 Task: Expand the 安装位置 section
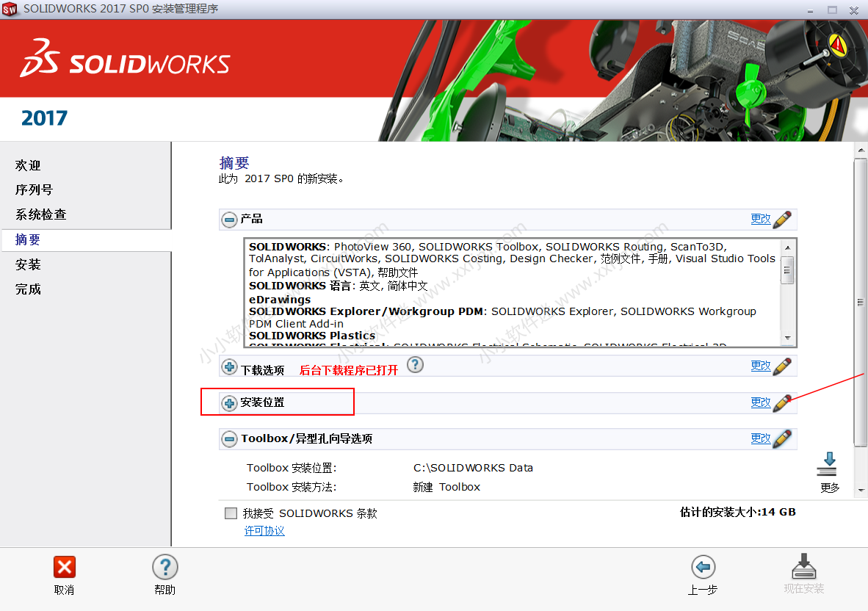(230, 403)
